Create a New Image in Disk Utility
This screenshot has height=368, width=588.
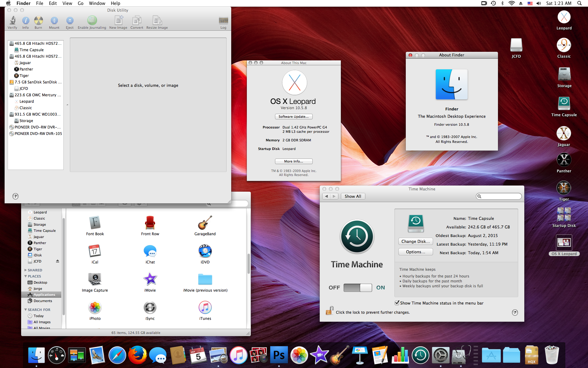coord(118,21)
